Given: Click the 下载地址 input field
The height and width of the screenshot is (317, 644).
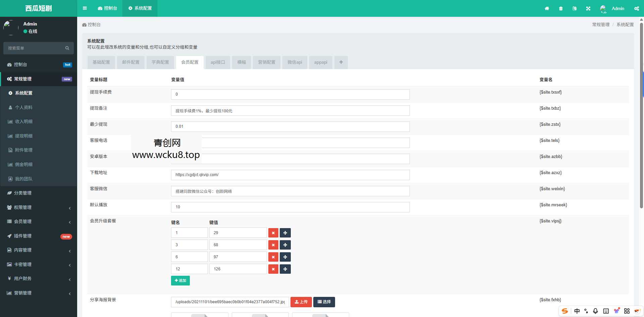Looking at the screenshot, I should 290,175.
